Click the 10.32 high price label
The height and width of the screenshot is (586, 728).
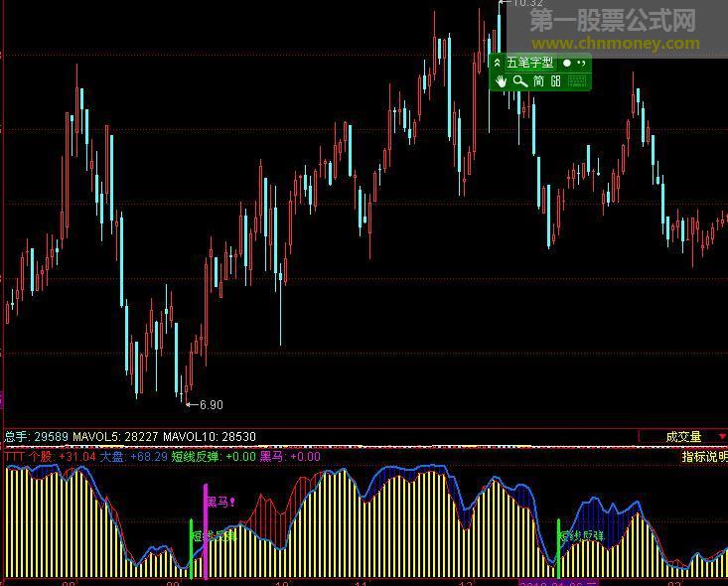tap(526, 4)
